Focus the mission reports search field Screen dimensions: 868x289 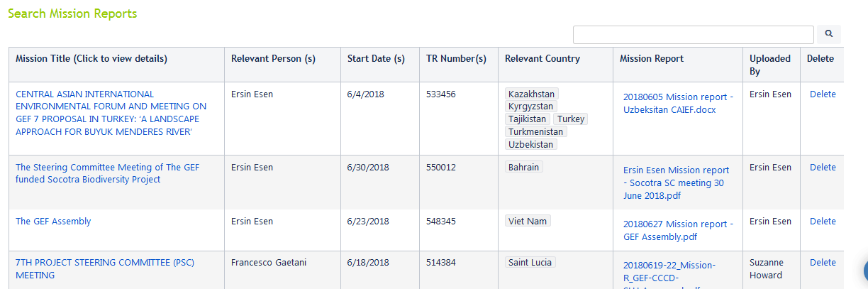click(x=694, y=35)
